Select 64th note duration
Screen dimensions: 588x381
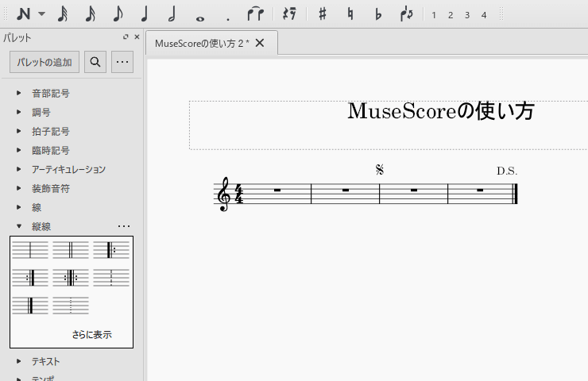pyautogui.click(x=63, y=14)
